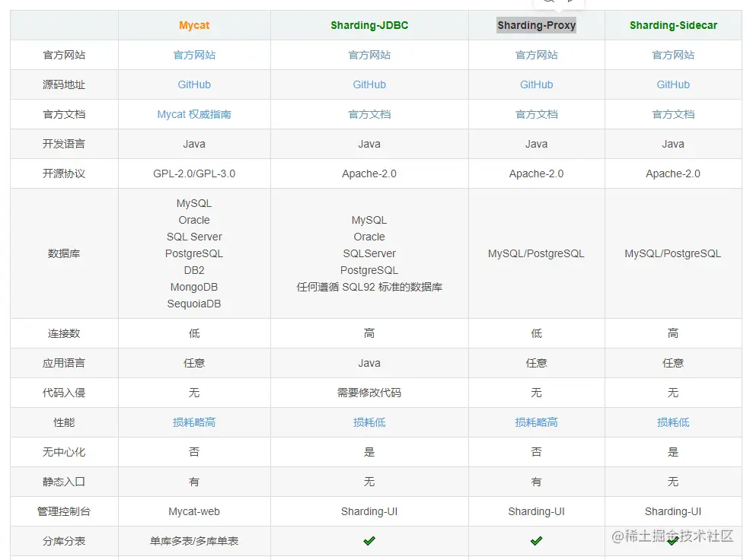Click the orange Mycat column header

194,25
